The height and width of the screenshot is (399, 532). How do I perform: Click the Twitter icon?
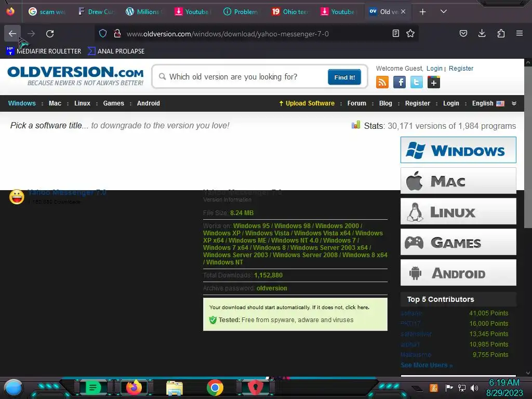click(417, 82)
